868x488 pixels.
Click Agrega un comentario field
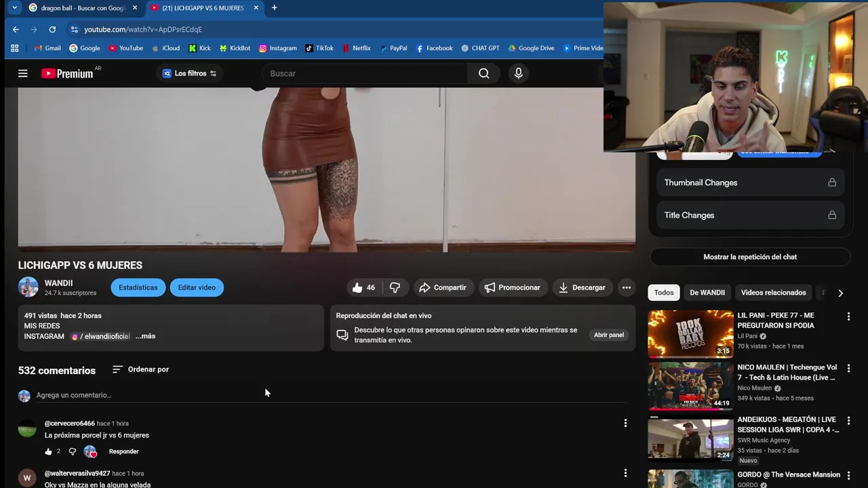tap(332, 395)
